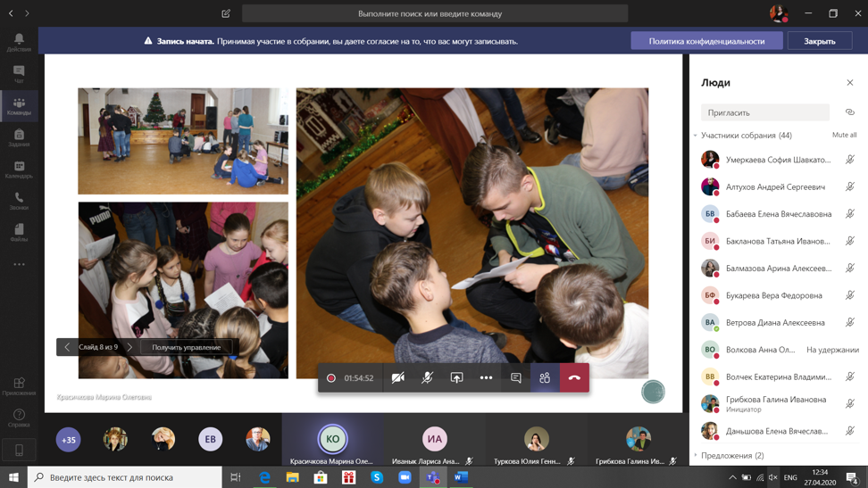
Task: Collapse the meeting participants (44) list
Action: [x=696, y=136]
